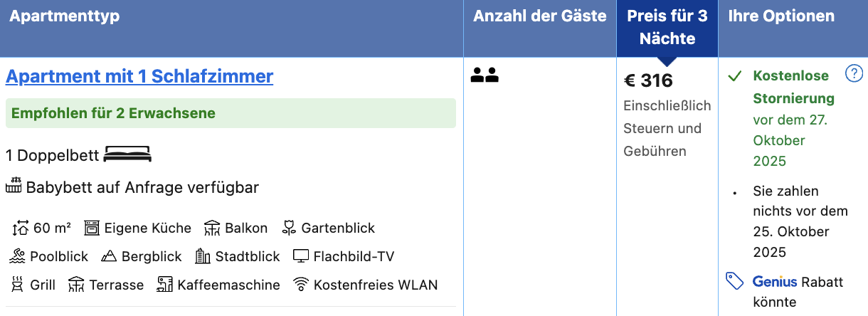Click the Balkon amenity icon

(212, 228)
